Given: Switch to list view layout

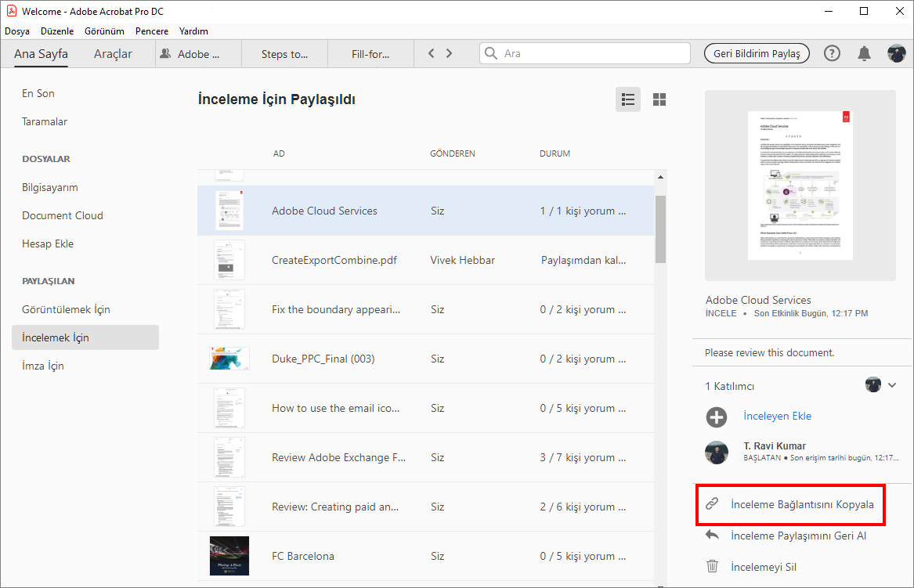Looking at the screenshot, I should coord(627,99).
